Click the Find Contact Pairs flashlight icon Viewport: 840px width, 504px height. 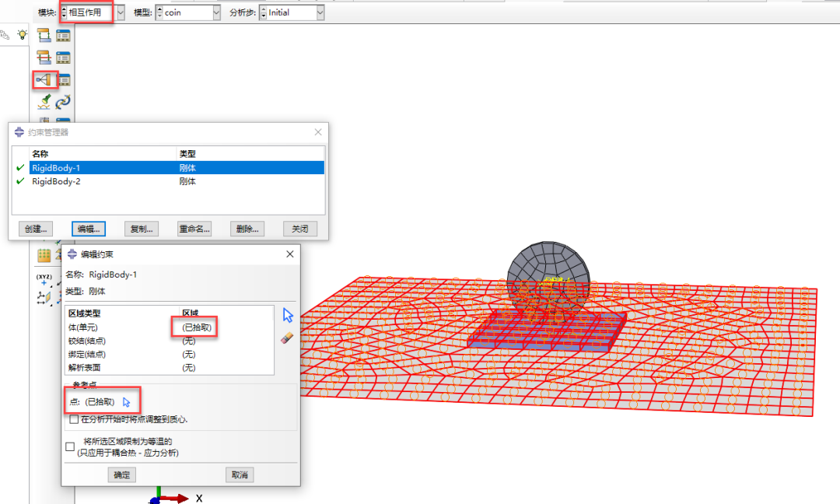point(44,102)
